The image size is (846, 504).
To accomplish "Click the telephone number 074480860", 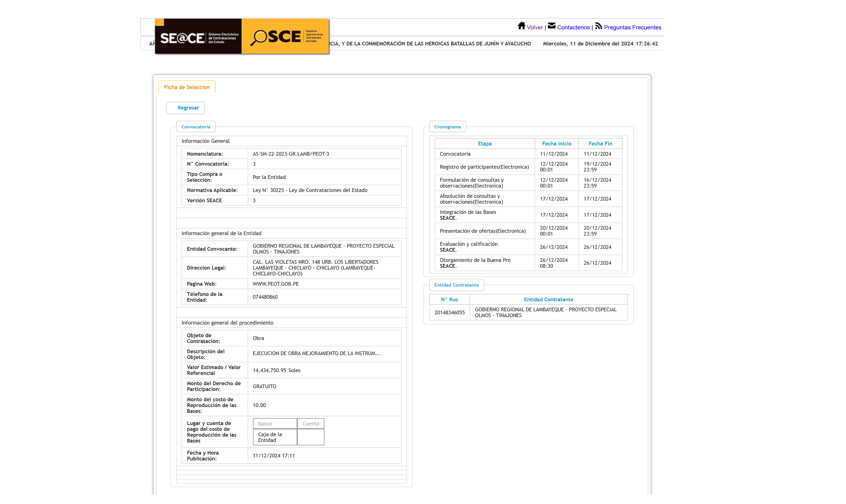I will pos(265,297).
